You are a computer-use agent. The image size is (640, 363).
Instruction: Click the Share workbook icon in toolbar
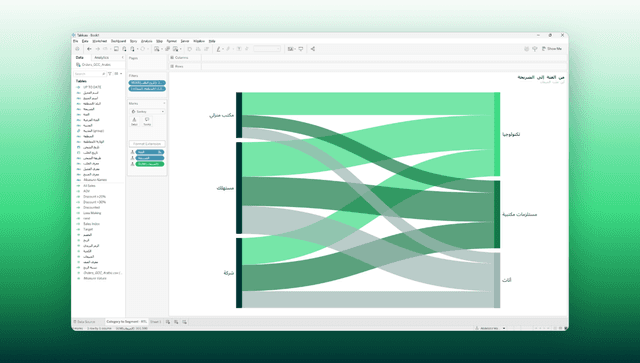point(313,49)
